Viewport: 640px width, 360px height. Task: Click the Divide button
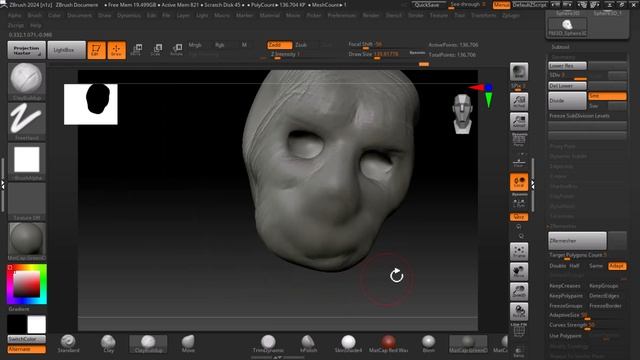567,101
